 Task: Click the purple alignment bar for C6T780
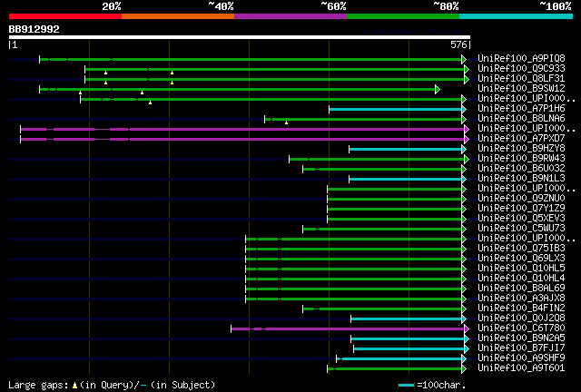click(348, 329)
